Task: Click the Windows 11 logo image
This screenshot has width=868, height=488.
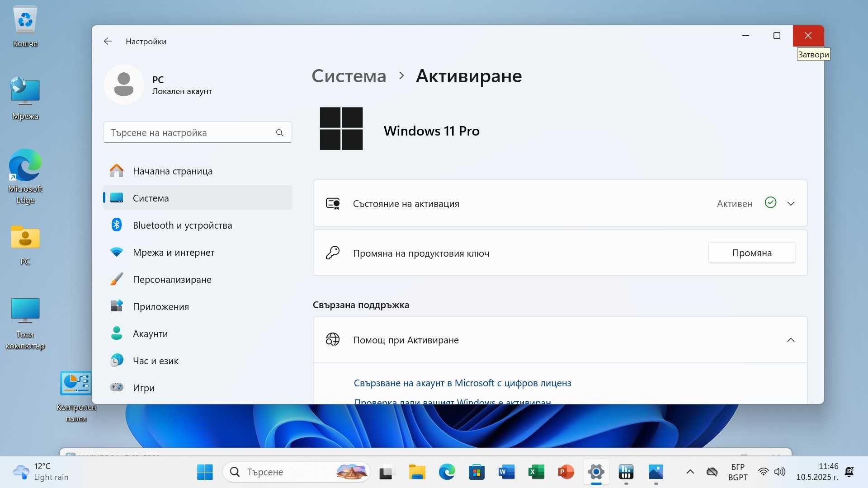Action: pos(341,129)
